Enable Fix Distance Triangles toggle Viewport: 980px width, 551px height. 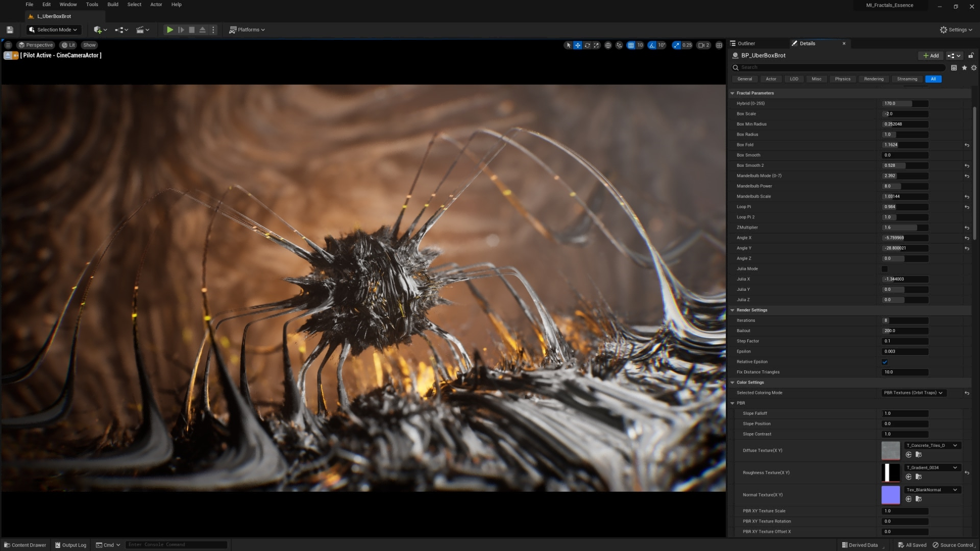[x=885, y=372]
